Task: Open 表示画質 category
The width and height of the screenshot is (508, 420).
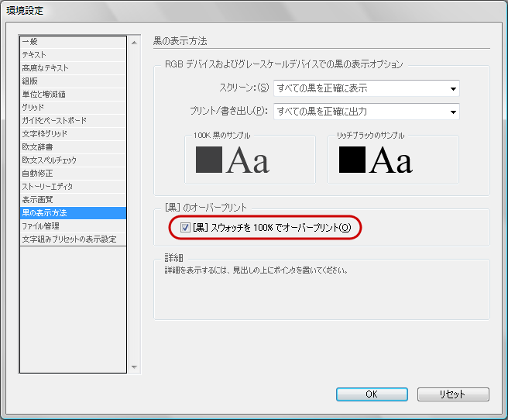Action: pyautogui.click(x=73, y=200)
